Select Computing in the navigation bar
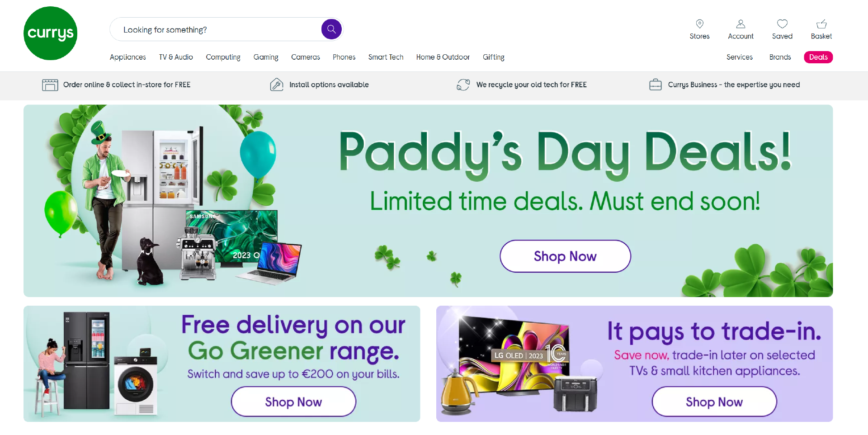The image size is (868, 435). (223, 57)
